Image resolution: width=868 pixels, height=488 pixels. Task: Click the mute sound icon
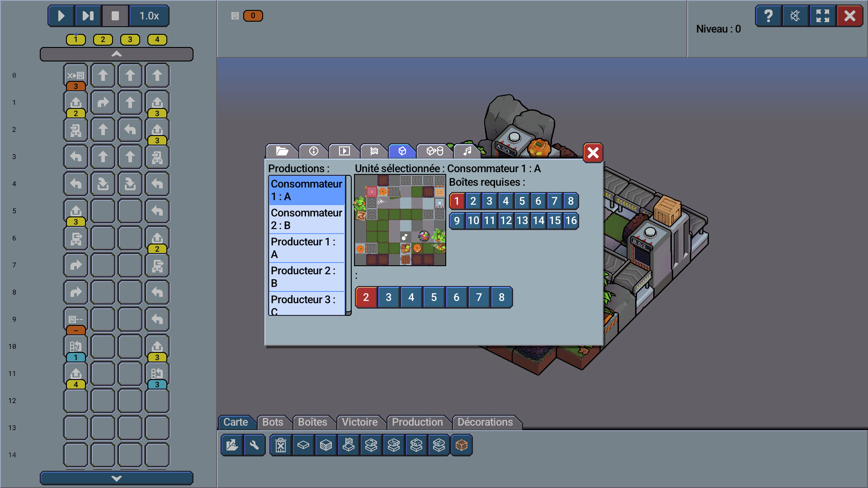[x=795, y=16]
